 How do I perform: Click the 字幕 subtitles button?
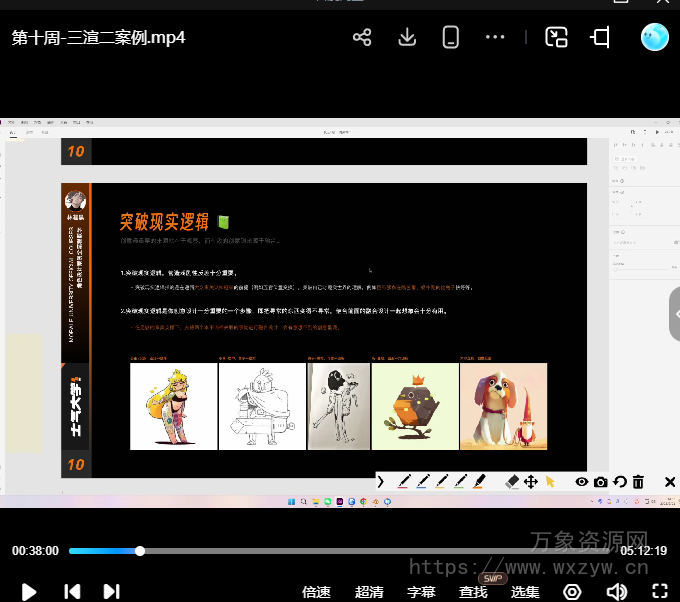click(422, 591)
